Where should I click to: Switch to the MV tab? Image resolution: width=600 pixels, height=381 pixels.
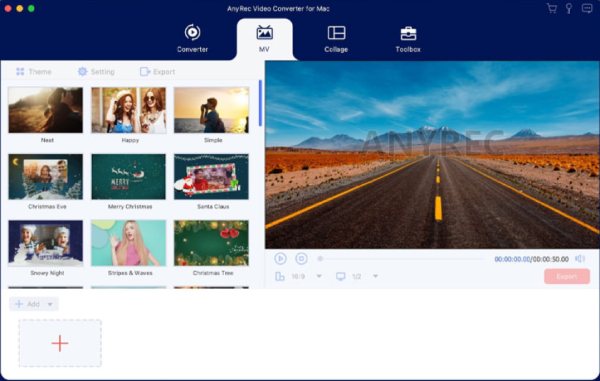click(264, 39)
